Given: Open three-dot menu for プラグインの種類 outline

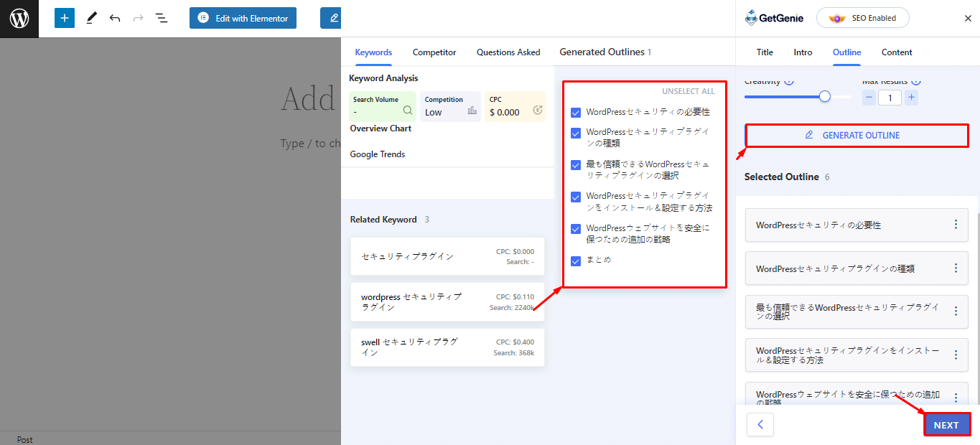Looking at the screenshot, I should [956, 268].
